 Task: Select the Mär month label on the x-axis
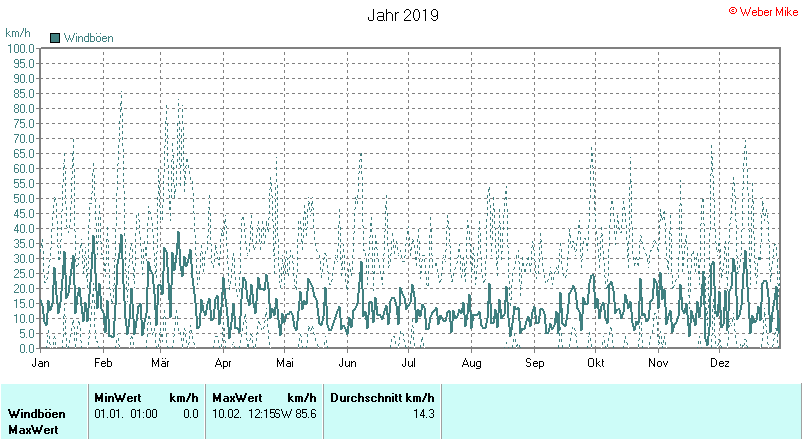161,363
